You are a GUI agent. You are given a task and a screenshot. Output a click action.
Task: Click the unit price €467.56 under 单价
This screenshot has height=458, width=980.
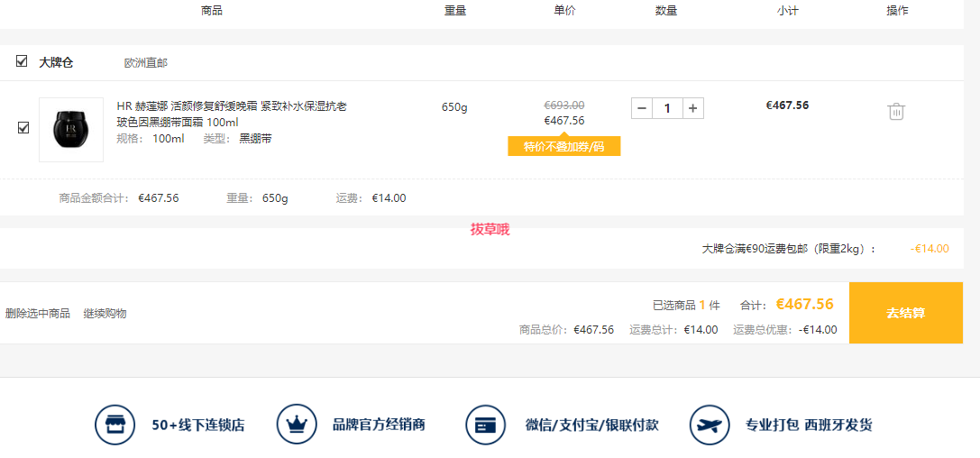point(563,121)
